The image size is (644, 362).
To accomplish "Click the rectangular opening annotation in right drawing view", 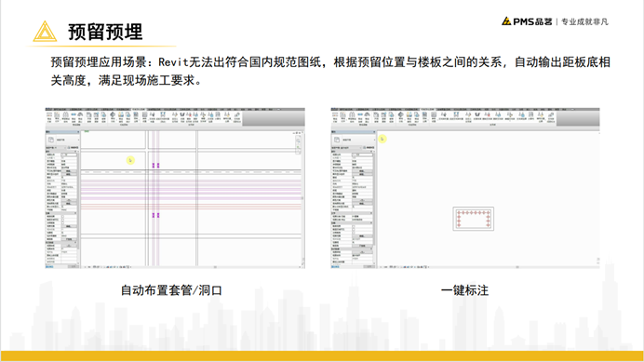I will coord(473,219).
